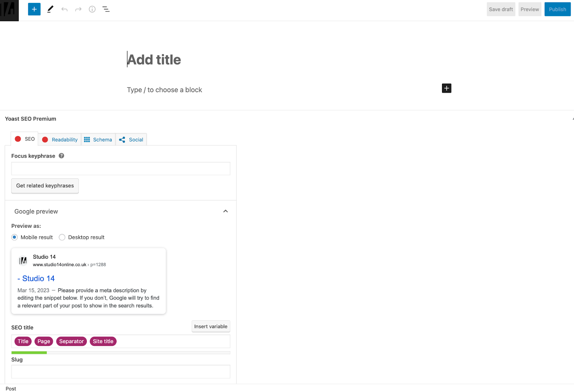This screenshot has height=392, width=574.
Task: Click the meta description text in the preview
Action: pos(89,298)
